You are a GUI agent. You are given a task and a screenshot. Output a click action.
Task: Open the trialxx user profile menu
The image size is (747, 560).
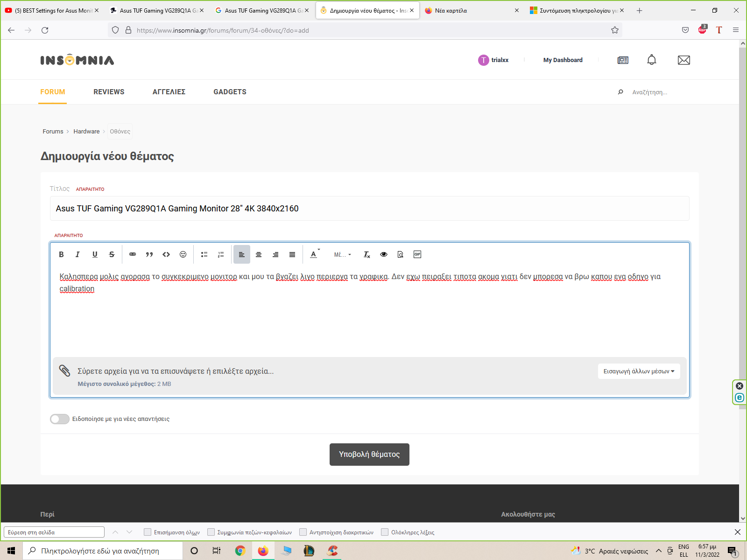pos(493,60)
